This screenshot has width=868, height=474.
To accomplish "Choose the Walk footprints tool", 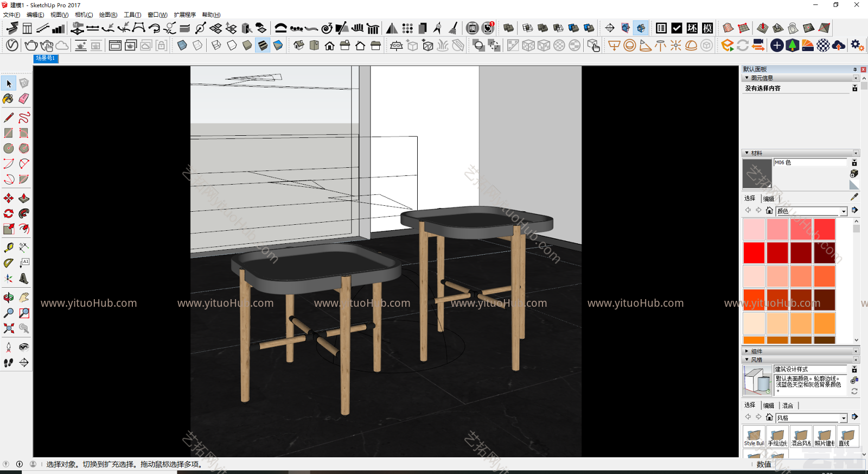I will tap(9, 362).
